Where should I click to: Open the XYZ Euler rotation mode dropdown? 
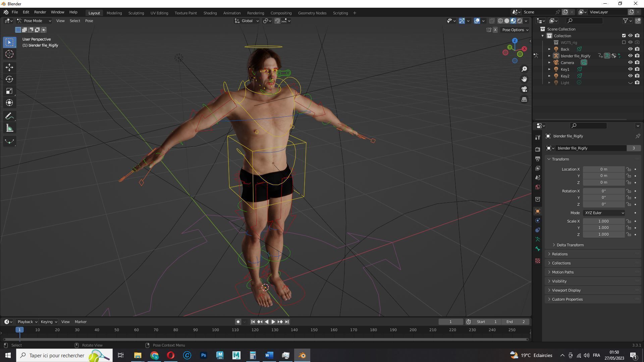point(604,213)
